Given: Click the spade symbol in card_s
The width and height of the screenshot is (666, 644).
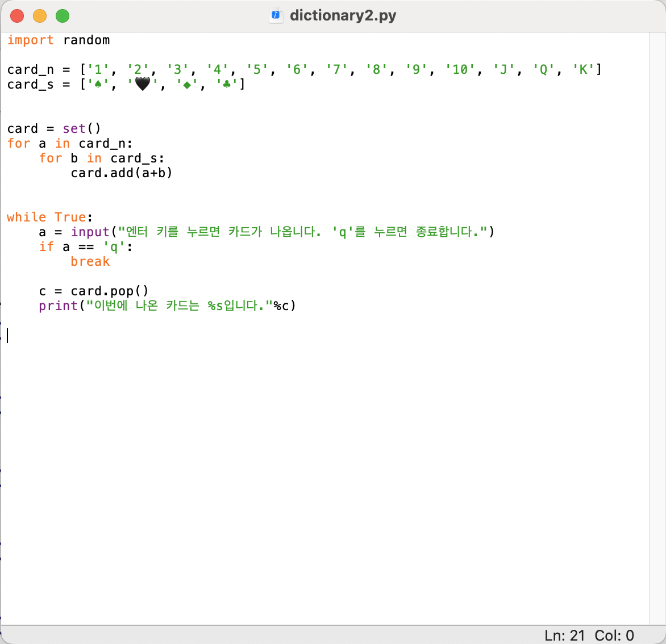Looking at the screenshot, I should click(98, 85).
